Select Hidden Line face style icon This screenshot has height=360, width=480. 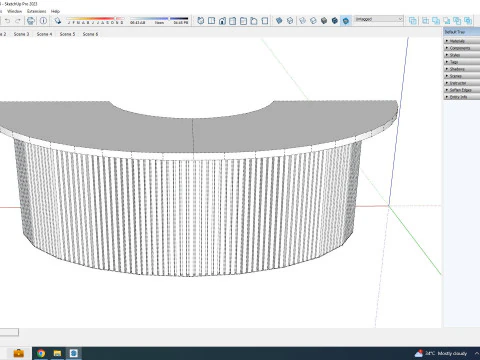(x=313, y=21)
